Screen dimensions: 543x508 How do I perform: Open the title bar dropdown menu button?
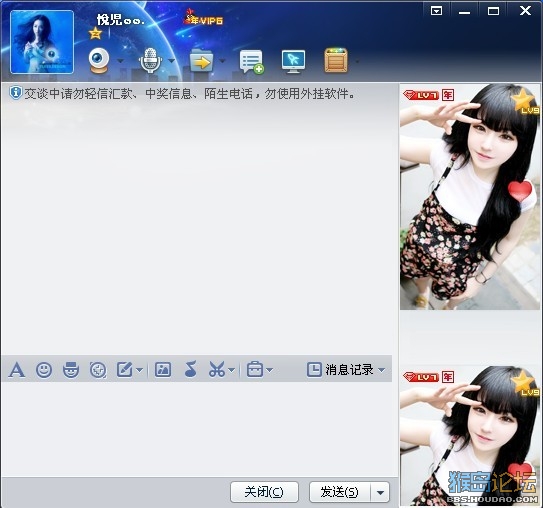pyautogui.click(x=436, y=11)
